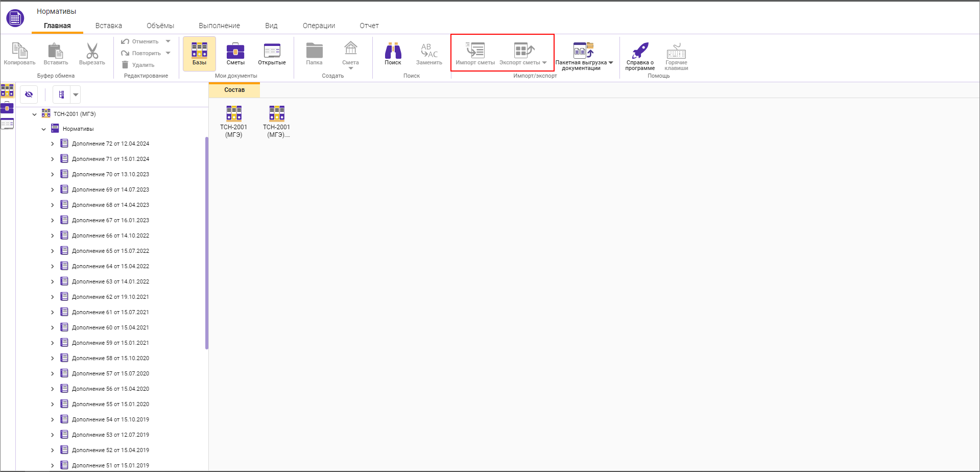Viewport: 980px width, 472px height.
Task: Open the Отменить history dropdown arrow
Action: coord(168,41)
